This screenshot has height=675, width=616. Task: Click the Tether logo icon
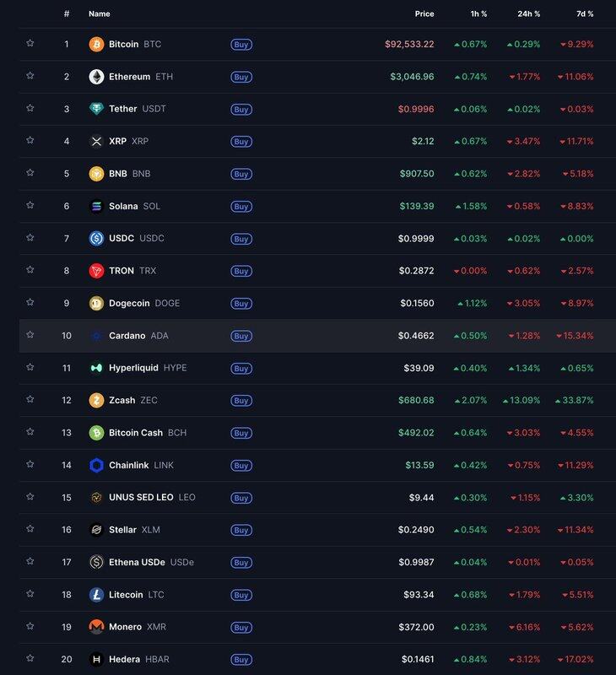coord(96,109)
